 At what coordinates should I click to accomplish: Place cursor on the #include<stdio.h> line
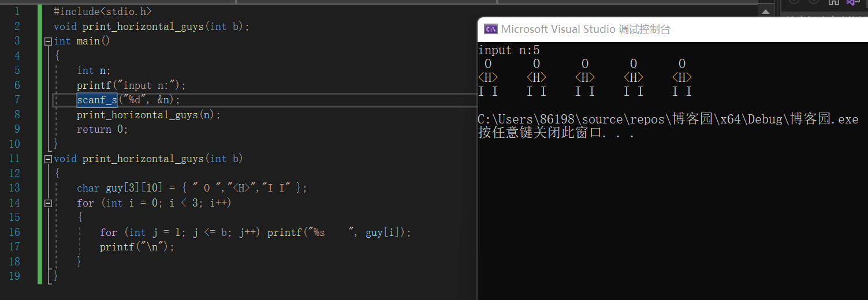pyautogui.click(x=103, y=12)
